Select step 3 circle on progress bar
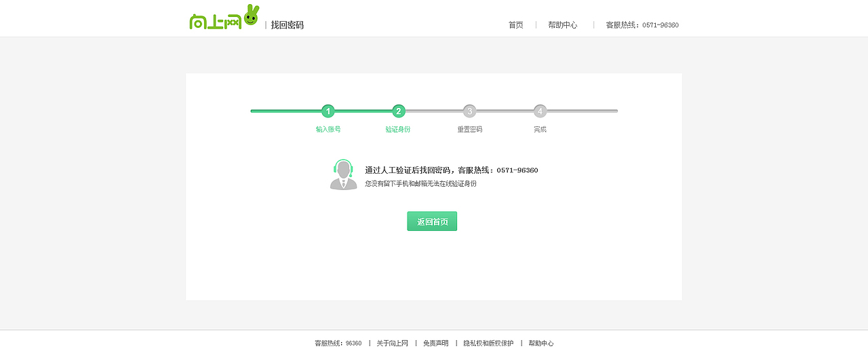 coord(469,111)
